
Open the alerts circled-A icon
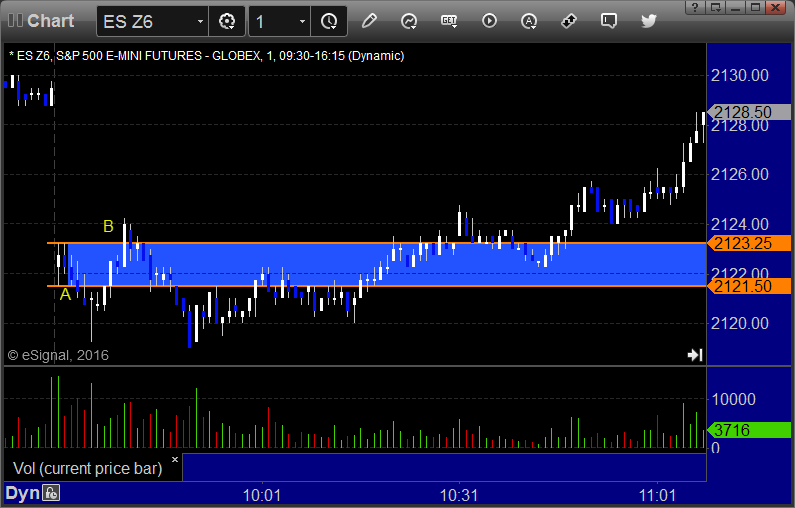[x=529, y=21]
